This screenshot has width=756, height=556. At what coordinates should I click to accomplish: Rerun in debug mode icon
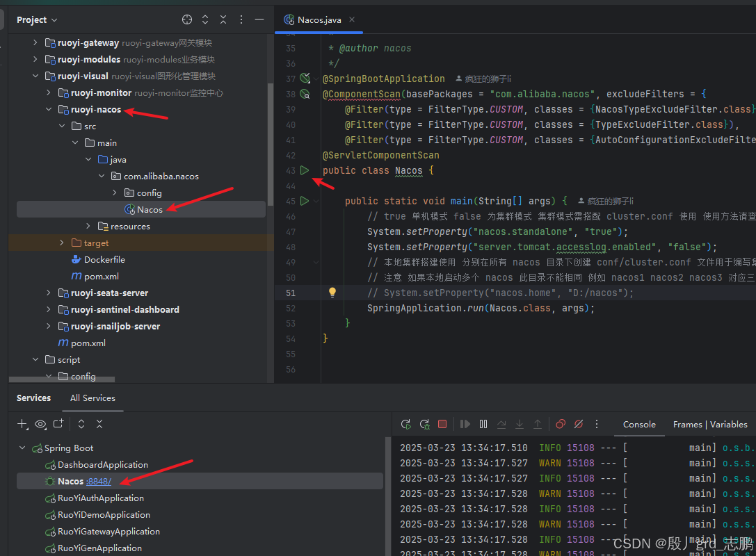pyautogui.click(x=424, y=424)
